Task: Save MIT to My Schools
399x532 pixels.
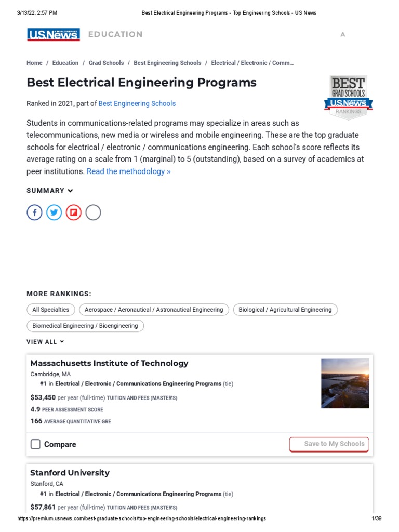Action: point(329,444)
